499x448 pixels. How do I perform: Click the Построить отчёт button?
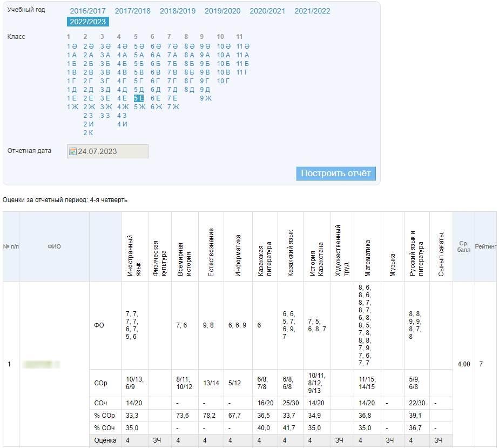(336, 173)
